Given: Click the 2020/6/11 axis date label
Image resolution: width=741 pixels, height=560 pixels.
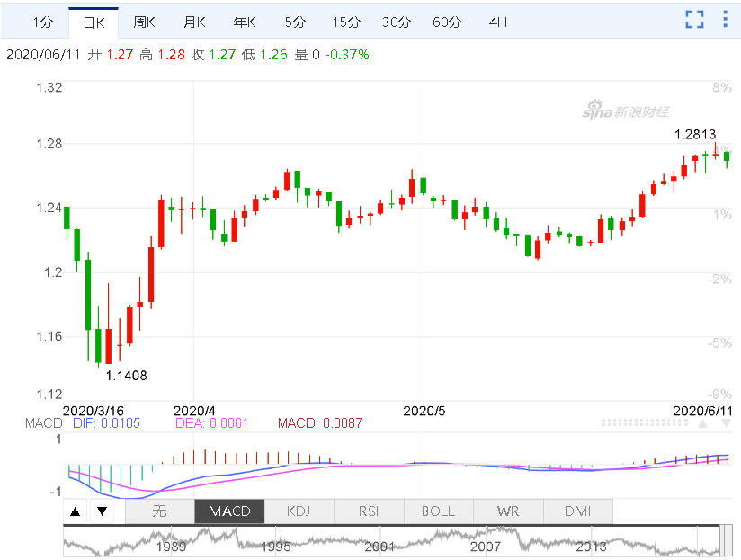Looking at the screenshot, I should coord(702,411).
